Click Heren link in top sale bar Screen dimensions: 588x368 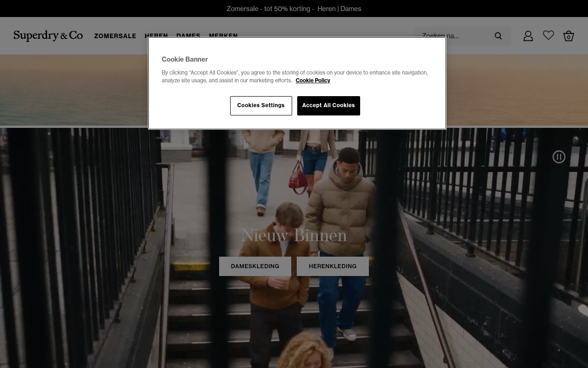tap(327, 9)
